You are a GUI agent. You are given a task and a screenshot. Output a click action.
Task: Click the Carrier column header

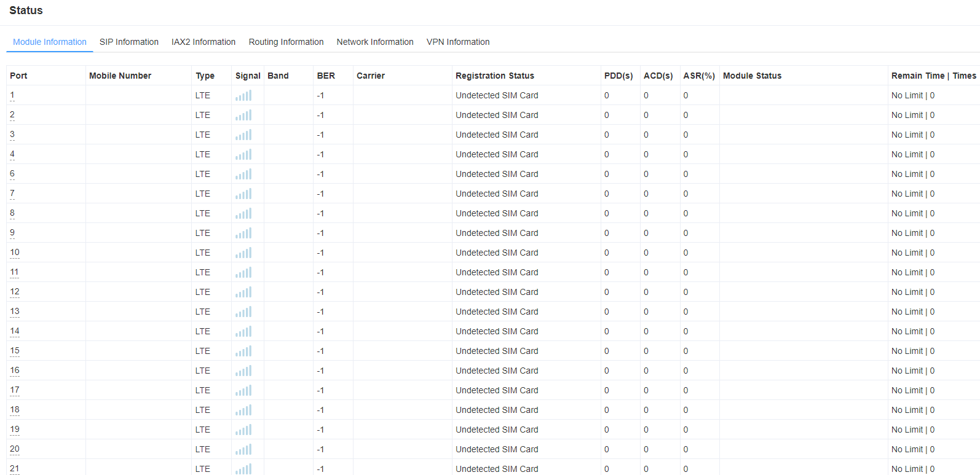click(371, 76)
